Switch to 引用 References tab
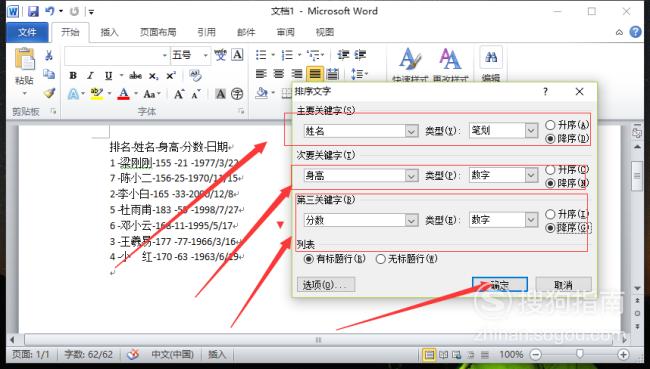The height and width of the screenshot is (369, 650). [206, 32]
